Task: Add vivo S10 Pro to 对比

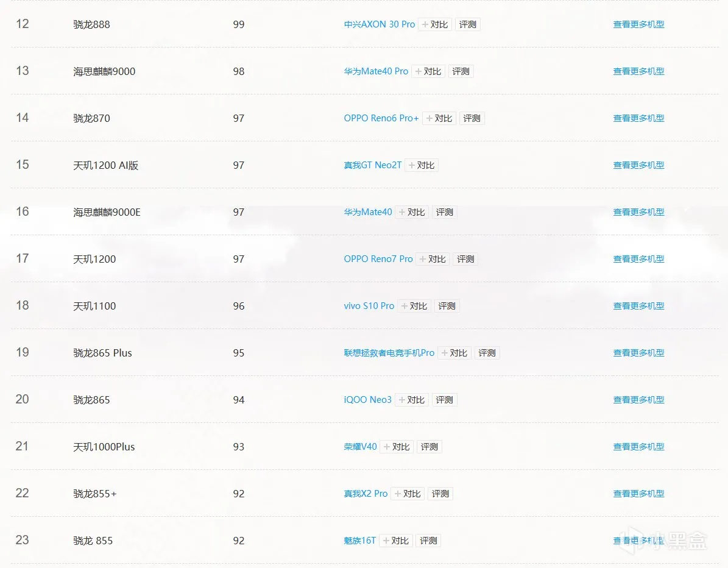Action: coord(414,306)
